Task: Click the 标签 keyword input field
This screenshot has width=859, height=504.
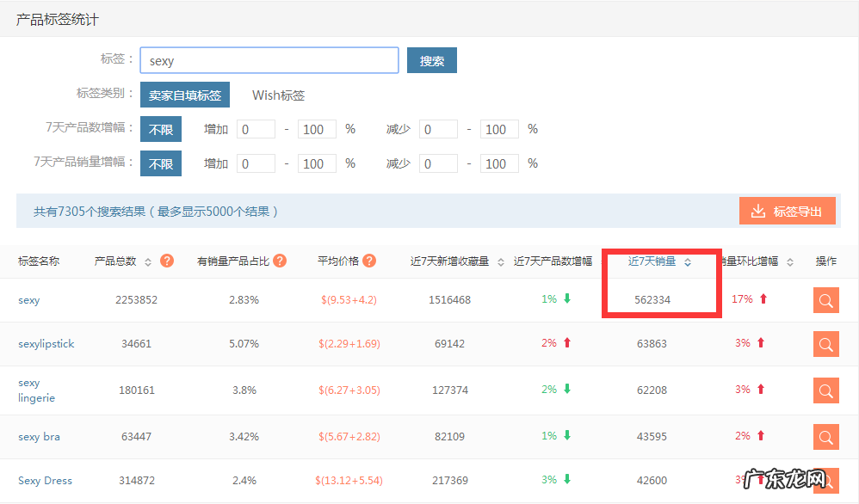Action: (269, 60)
